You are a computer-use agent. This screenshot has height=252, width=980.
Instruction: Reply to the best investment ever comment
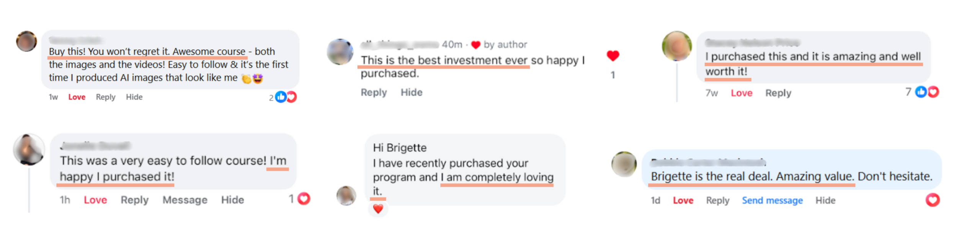374,92
